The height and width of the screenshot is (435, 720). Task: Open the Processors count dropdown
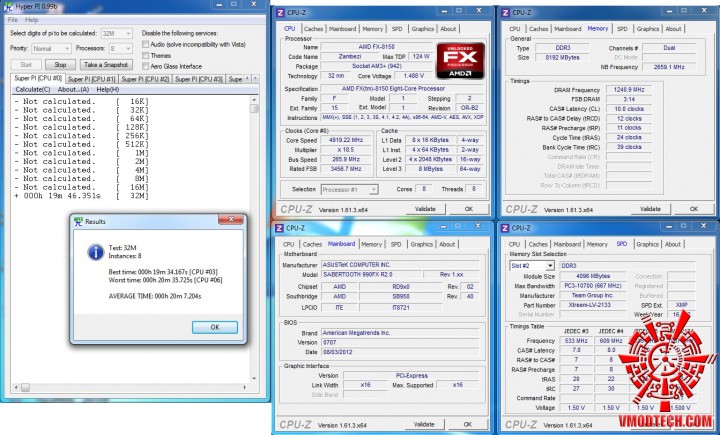click(120, 48)
